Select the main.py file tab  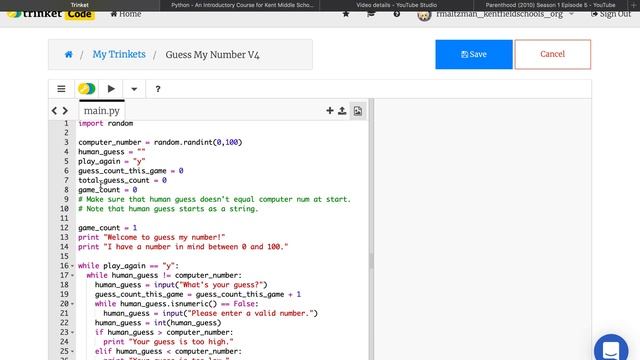[102, 111]
